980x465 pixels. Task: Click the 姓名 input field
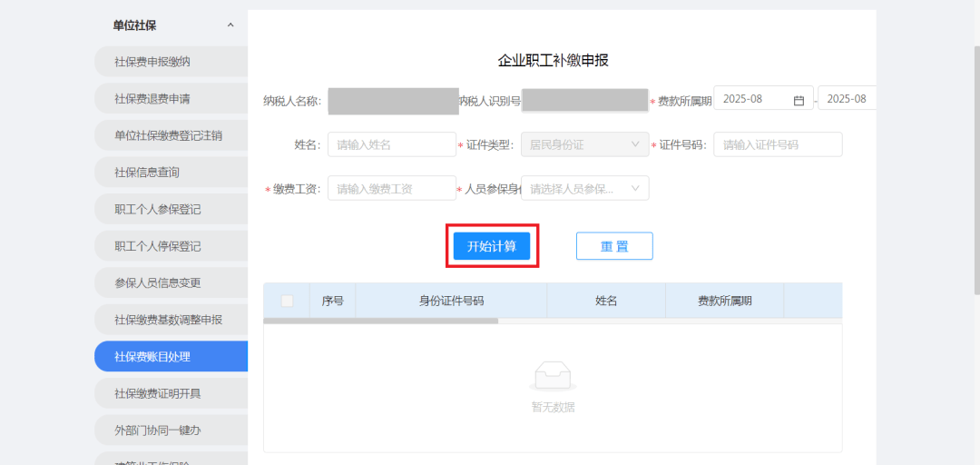click(392, 144)
